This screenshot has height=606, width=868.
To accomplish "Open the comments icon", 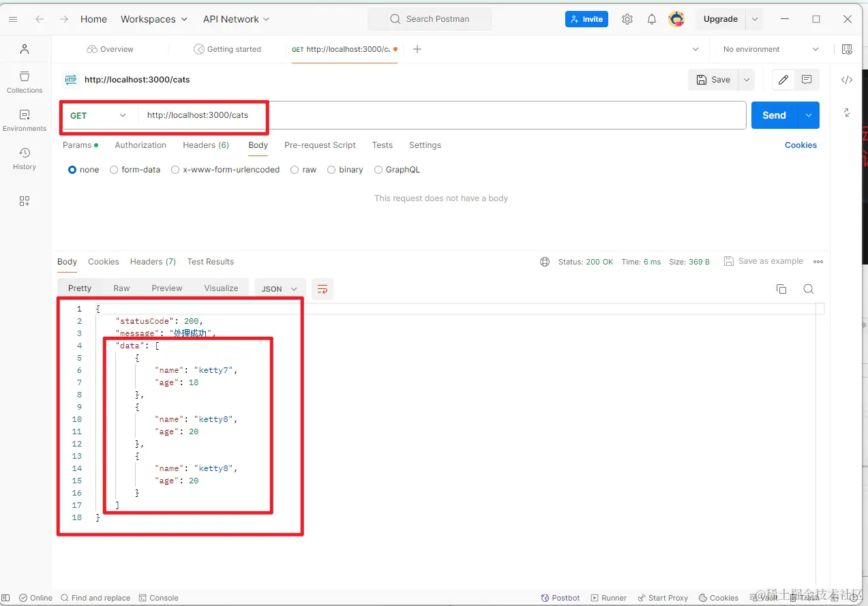I will [x=807, y=80].
